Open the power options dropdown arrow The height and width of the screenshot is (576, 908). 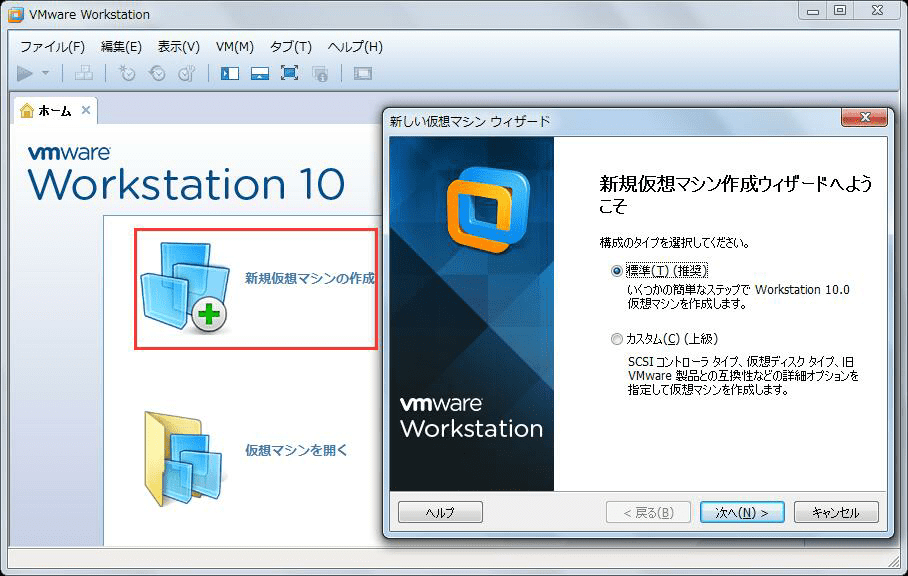45,74
